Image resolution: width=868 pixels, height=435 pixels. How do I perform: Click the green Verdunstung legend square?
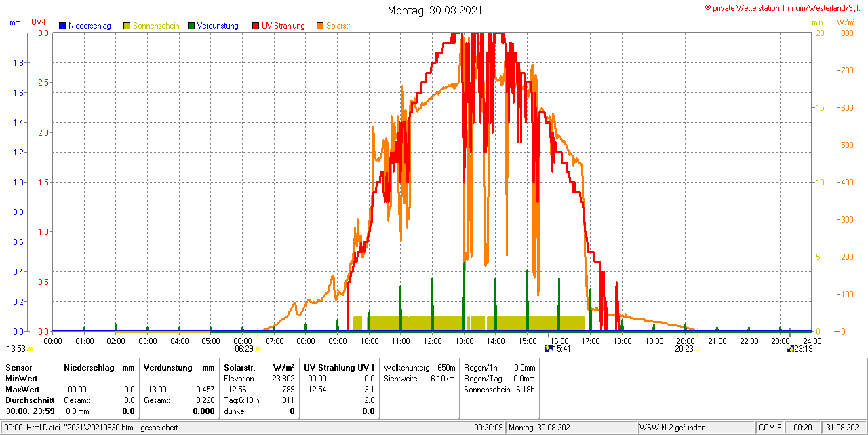click(x=191, y=26)
